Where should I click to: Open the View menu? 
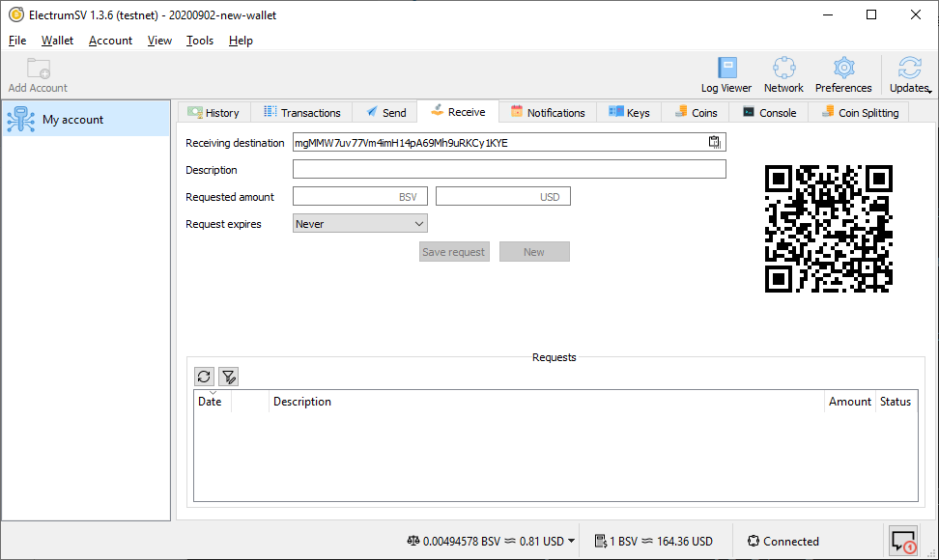[x=160, y=41]
